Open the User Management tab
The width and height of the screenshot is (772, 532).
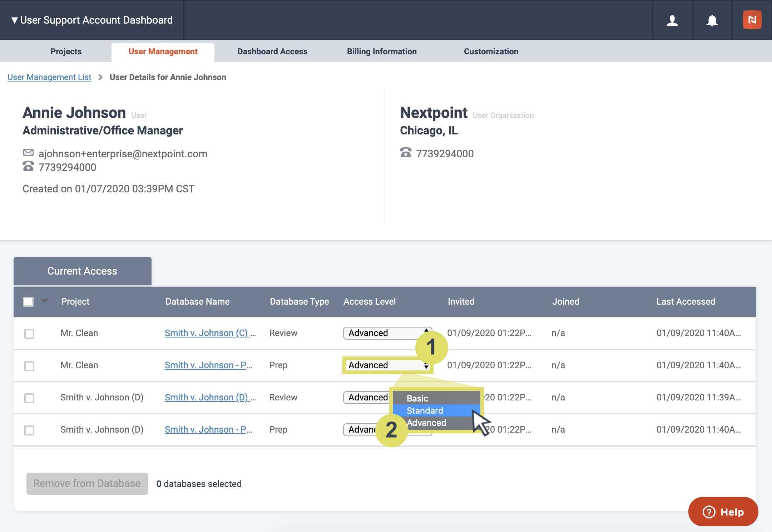pos(163,51)
